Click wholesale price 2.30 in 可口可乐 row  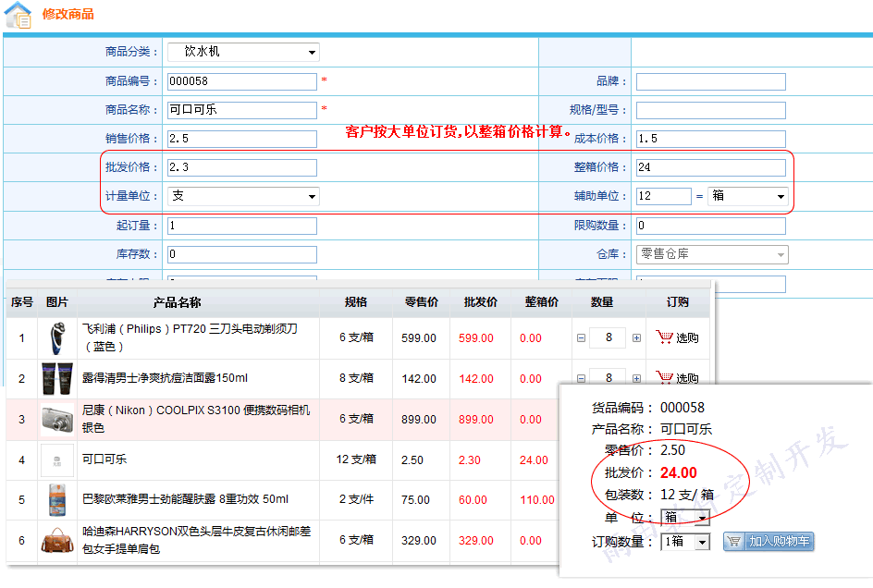[x=470, y=460]
